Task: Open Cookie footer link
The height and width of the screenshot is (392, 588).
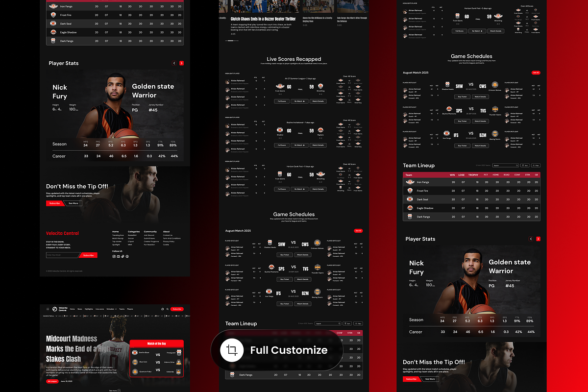Action: [166, 245]
